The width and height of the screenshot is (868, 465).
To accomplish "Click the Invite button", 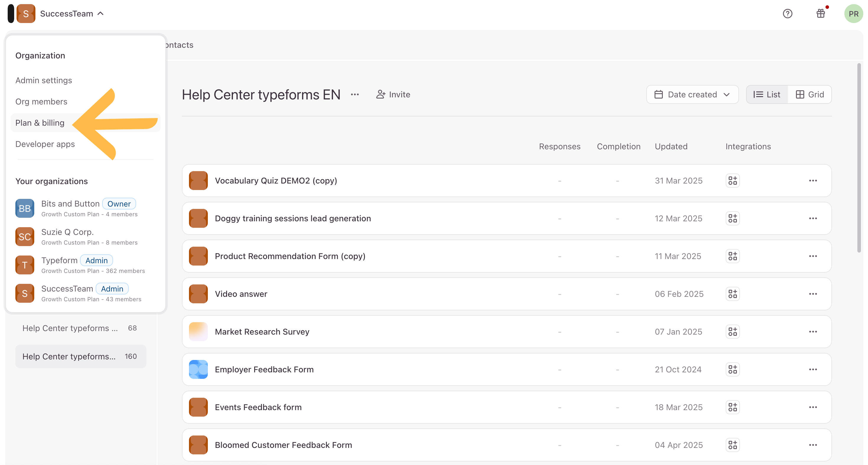I will (393, 95).
